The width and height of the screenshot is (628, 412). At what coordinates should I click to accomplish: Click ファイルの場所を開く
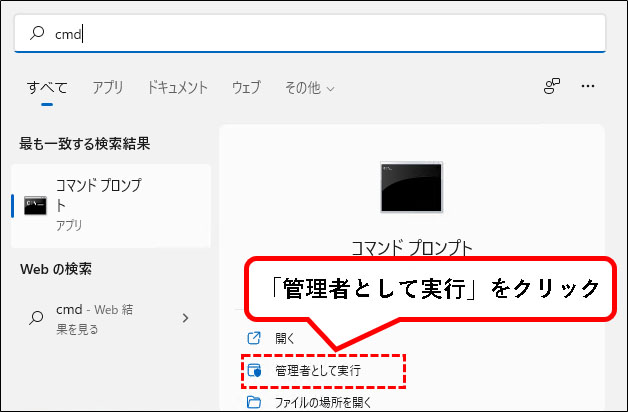[323, 402]
